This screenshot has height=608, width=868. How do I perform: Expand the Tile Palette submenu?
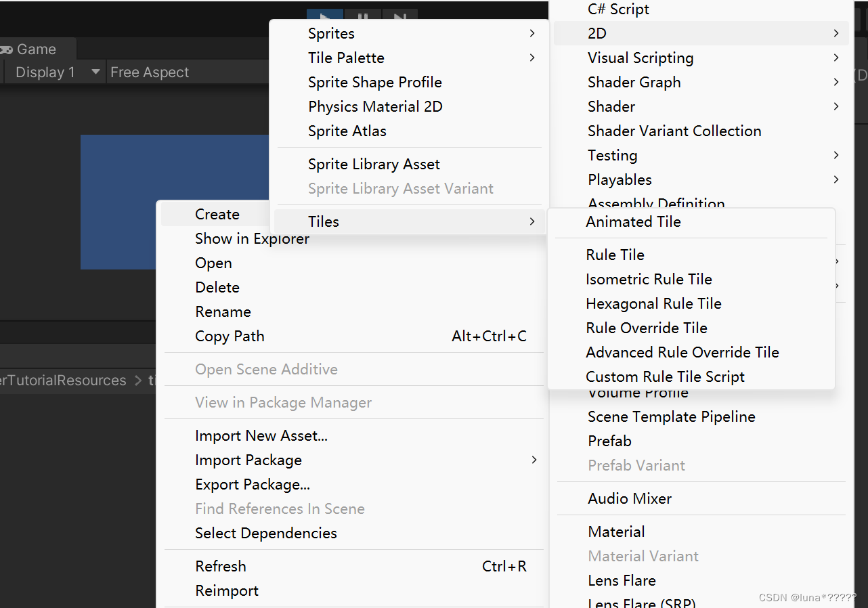(409, 58)
